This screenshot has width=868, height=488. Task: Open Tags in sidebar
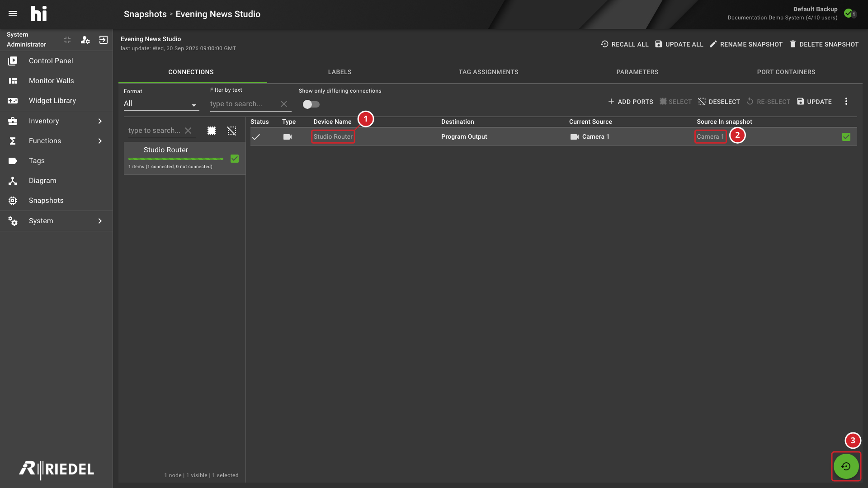click(x=56, y=160)
